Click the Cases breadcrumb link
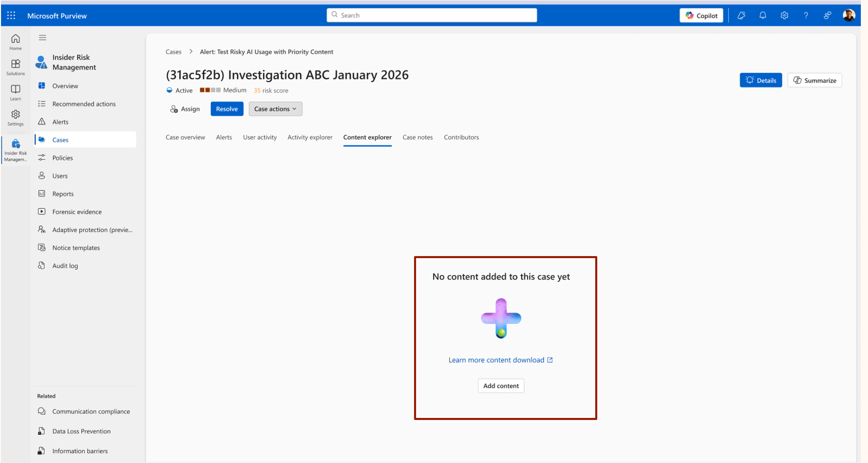 173,52
